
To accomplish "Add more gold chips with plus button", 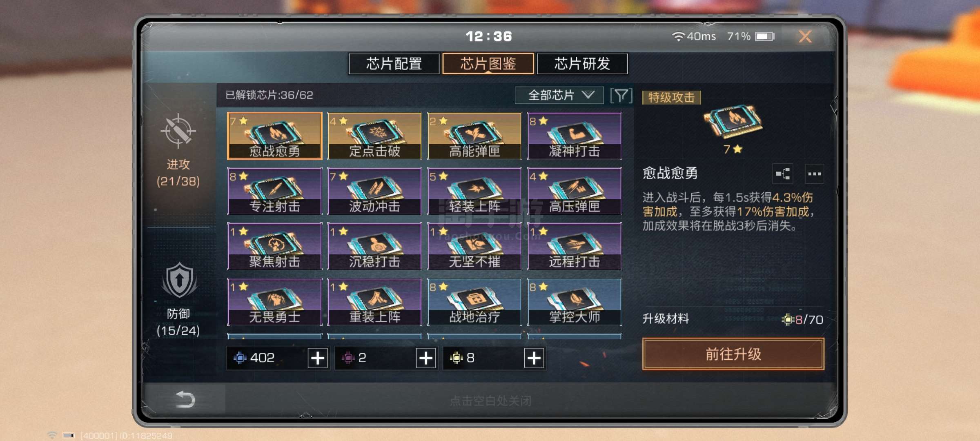I will tap(534, 358).
